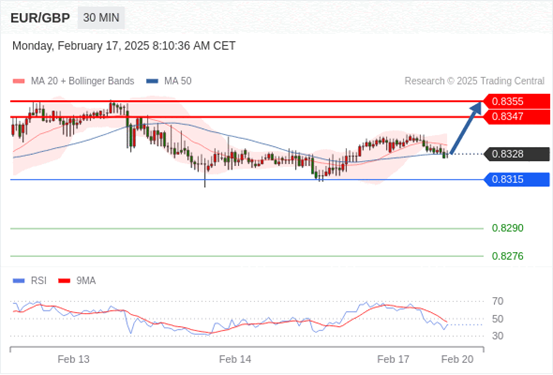The width and height of the screenshot is (553, 375).
Task: Click the Feb 17 date axis label
Action: (393, 359)
